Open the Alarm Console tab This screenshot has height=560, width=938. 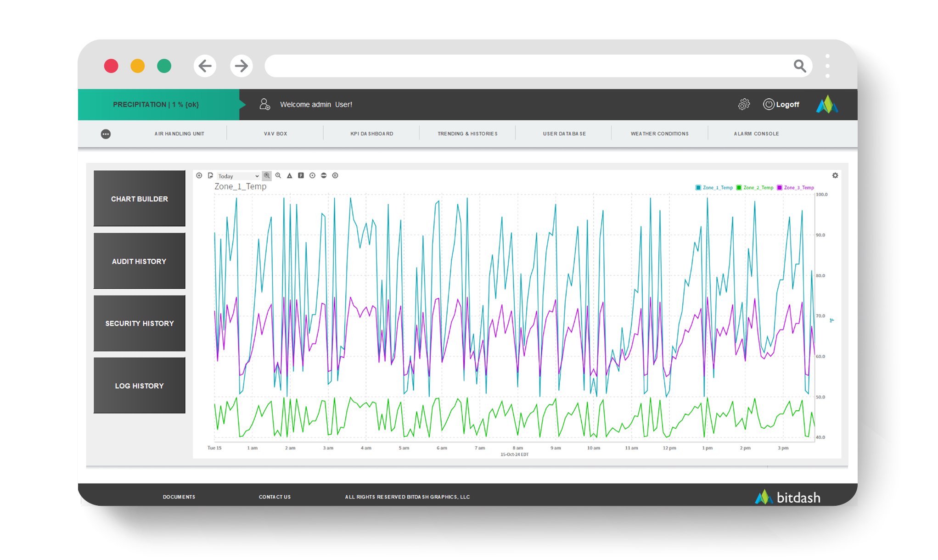click(x=756, y=134)
